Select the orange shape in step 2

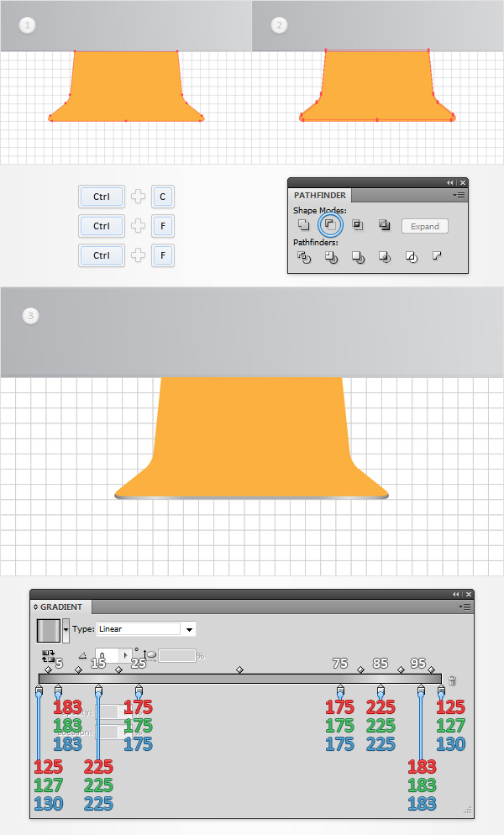377,85
